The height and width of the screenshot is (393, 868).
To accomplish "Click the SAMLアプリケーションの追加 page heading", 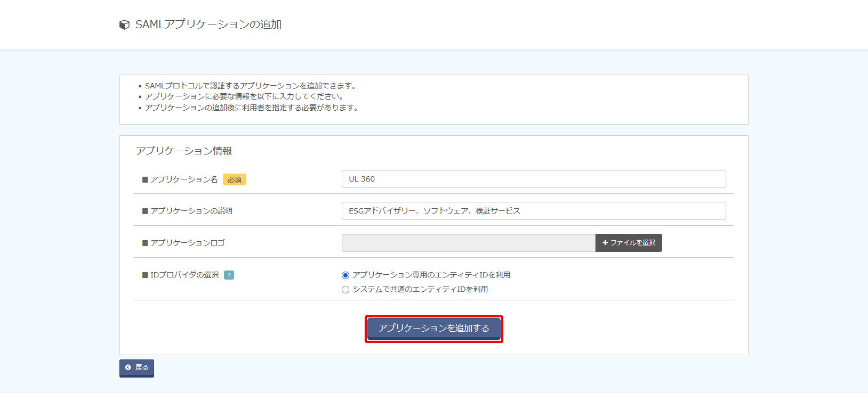I will (x=208, y=24).
